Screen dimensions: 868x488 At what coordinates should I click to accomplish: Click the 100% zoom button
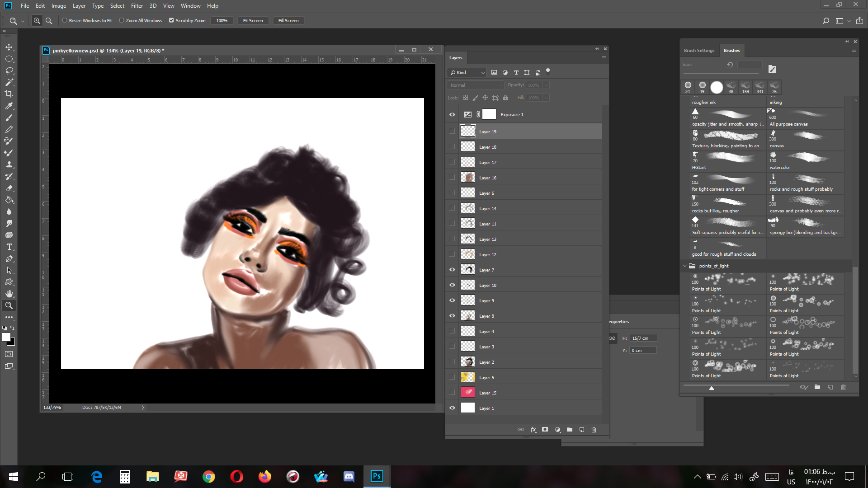pyautogui.click(x=222, y=21)
